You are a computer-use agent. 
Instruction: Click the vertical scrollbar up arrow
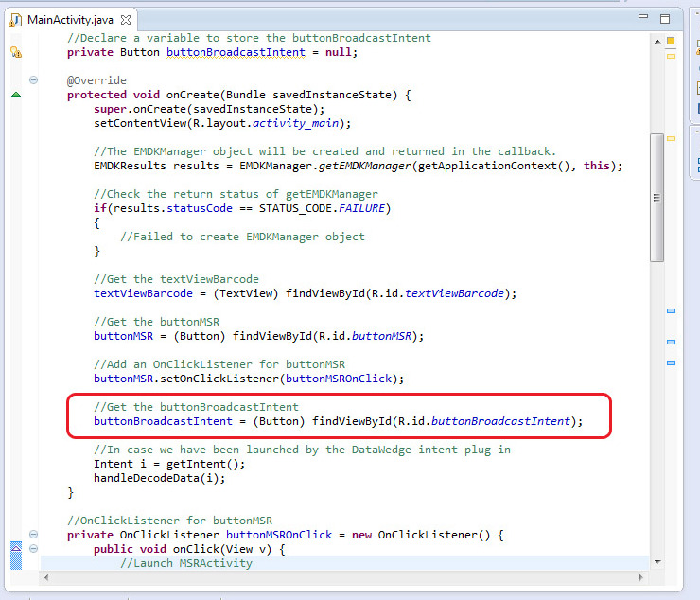coord(656,39)
